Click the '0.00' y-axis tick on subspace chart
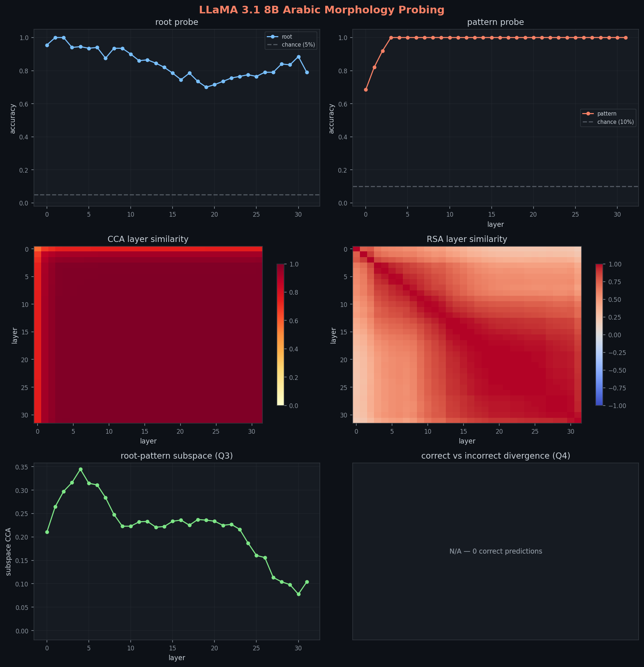 point(22,631)
